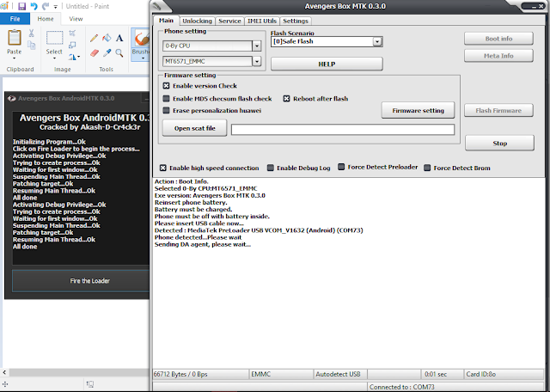Click the Select rectangle tool in Paint
This screenshot has width=550, height=392.
54,38
